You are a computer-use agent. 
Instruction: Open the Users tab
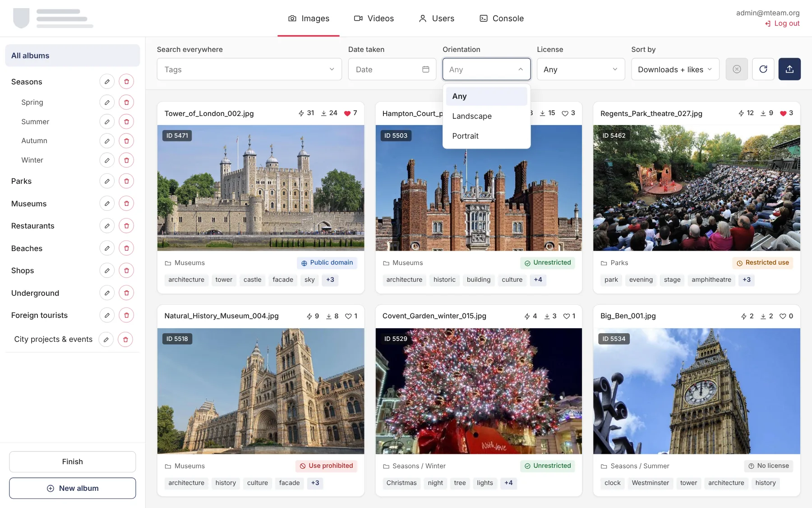436,19
